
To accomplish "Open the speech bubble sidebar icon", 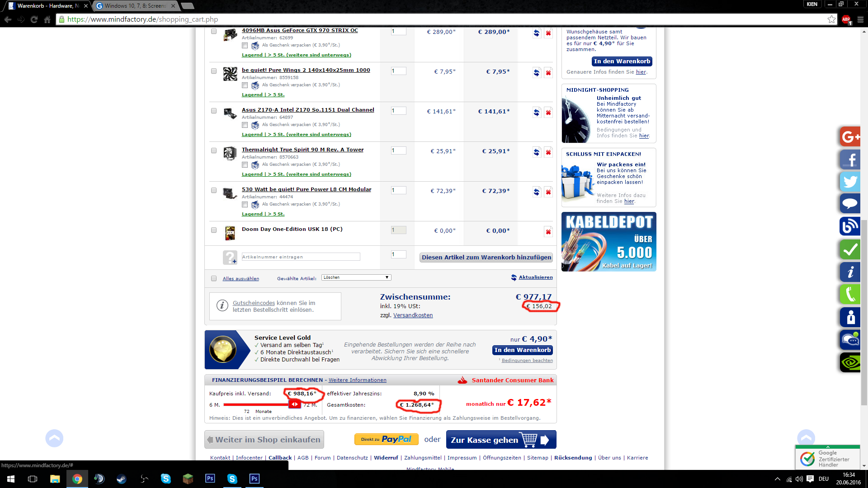I will pyautogui.click(x=850, y=203).
